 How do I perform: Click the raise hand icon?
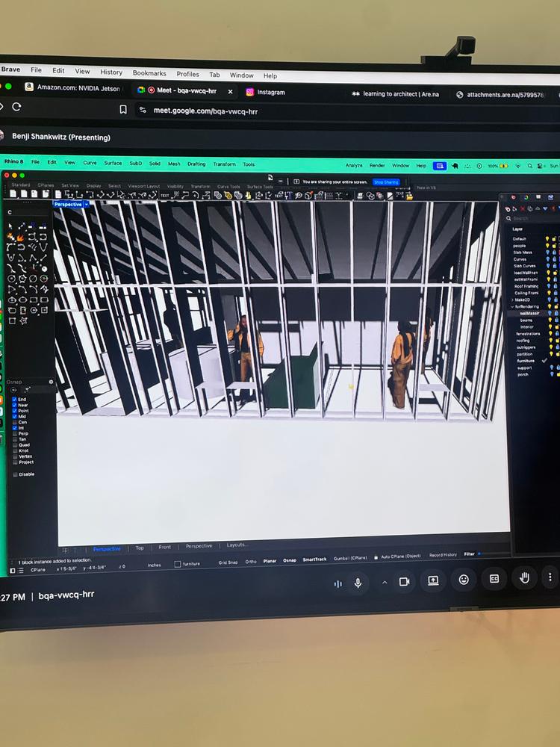[x=525, y=577]
